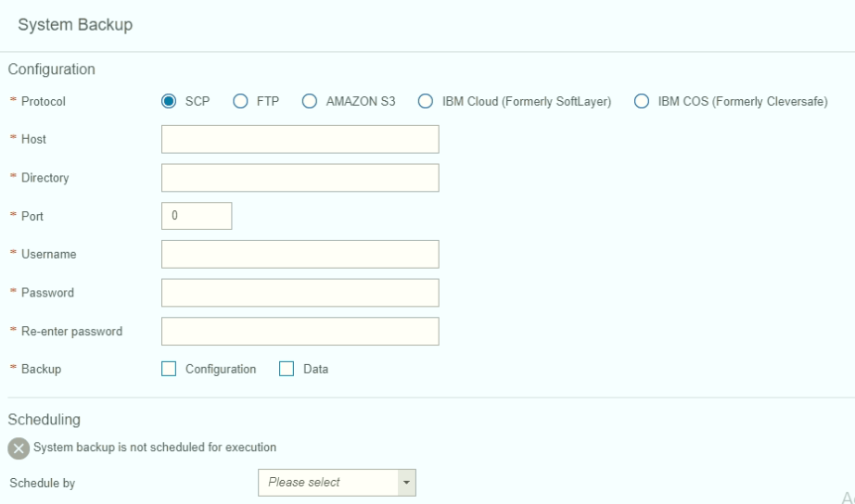Click the Host input field
Screen dimensions: 855x504
pos(300,140)
